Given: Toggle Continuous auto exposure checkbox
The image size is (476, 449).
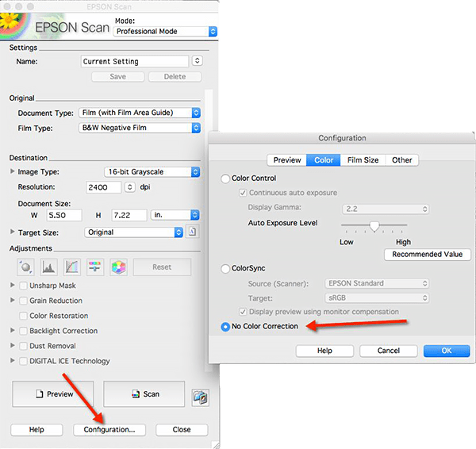Looking at the screenshot, I should (243, 193).
